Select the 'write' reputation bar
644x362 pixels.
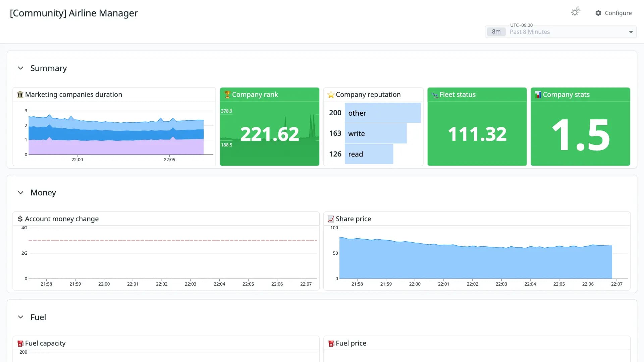coord(376,133)
